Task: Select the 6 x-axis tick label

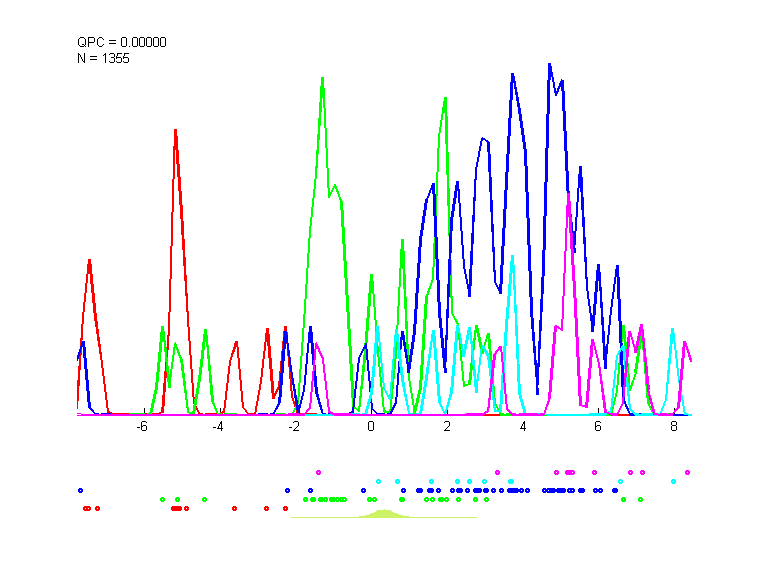Action: 598,427
